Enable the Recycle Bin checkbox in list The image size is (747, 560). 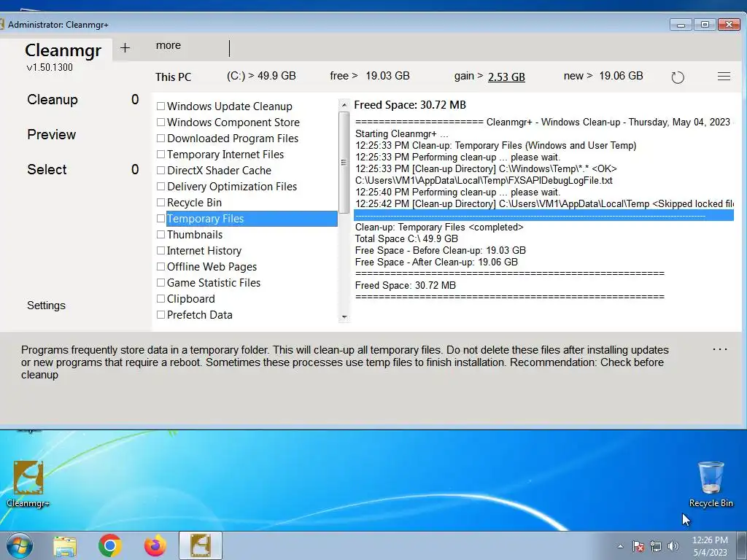coord(161,203)
